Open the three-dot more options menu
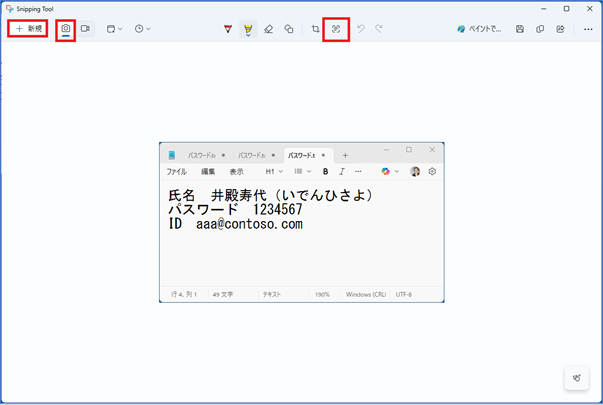 [587, 29]
